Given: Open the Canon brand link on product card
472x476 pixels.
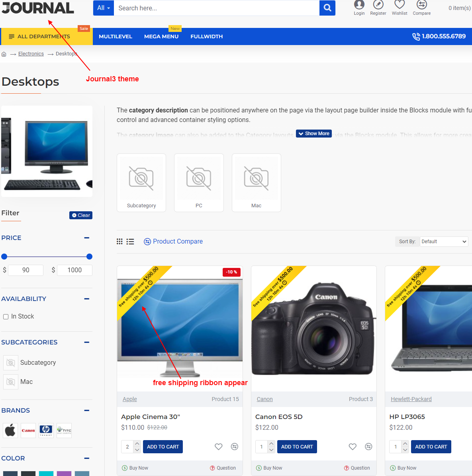Looking at the screenshot, I should [x=265, y=399].
